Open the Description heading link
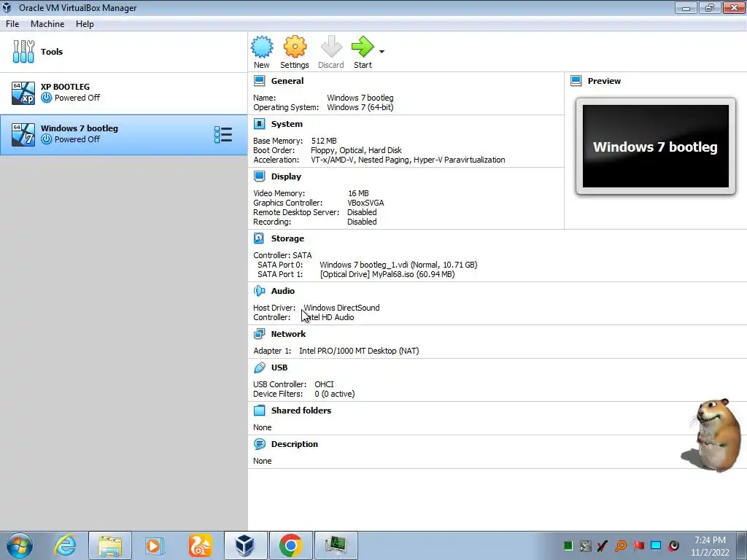This screenshot has height=560, width=747. 295,444
